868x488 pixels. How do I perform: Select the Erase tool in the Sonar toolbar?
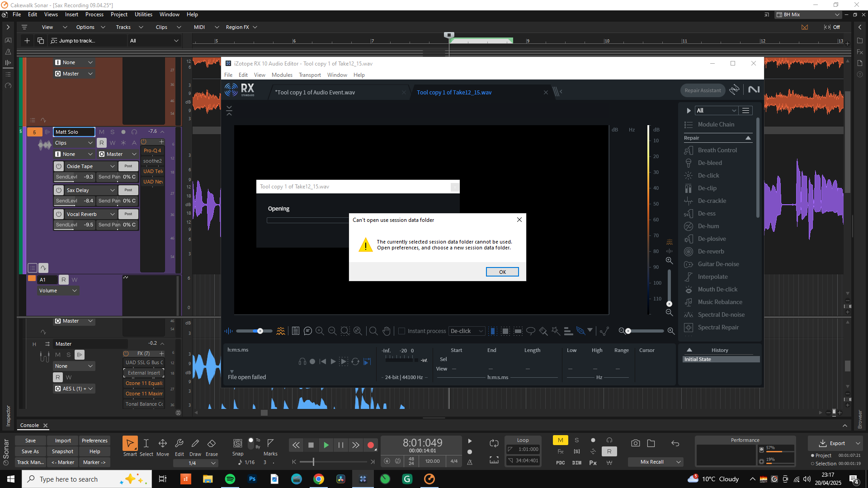pyautogui.click(x=212, y=447)
